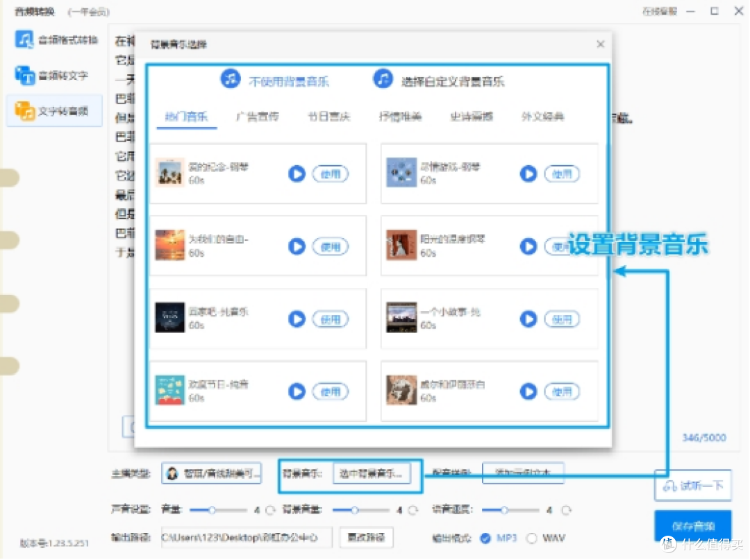750x560 pixels.
Task: Click 回家吧-纯音乐 dark album cover
Action: tap(170, 317)
